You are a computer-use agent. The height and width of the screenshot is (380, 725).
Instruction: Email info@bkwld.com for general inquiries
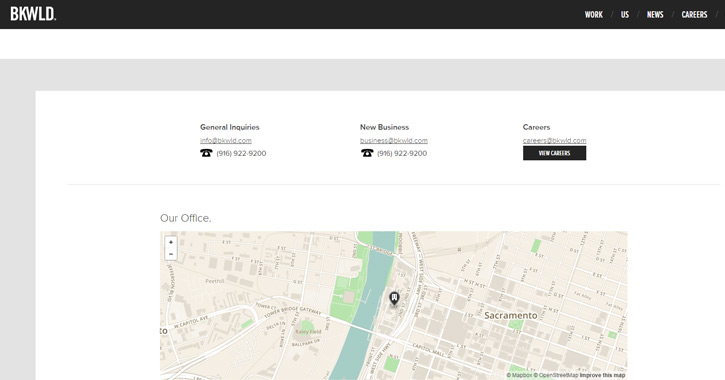[x=226, y=141]
